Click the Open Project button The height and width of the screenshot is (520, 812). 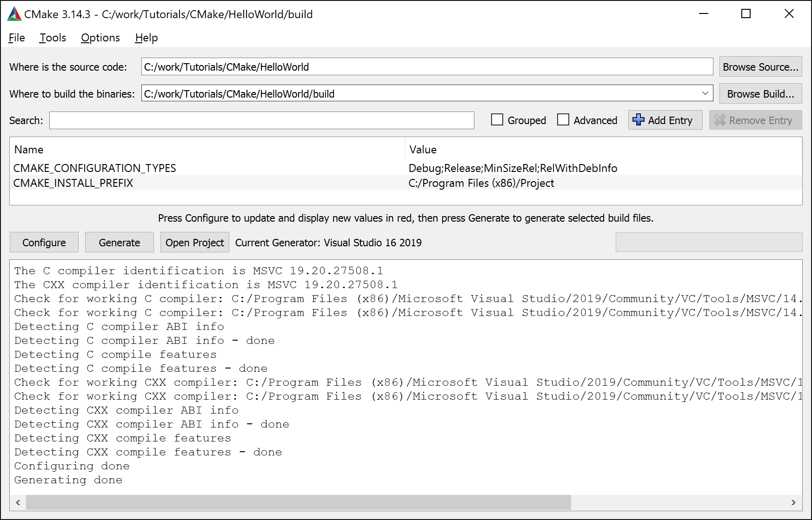pos(194,242)
